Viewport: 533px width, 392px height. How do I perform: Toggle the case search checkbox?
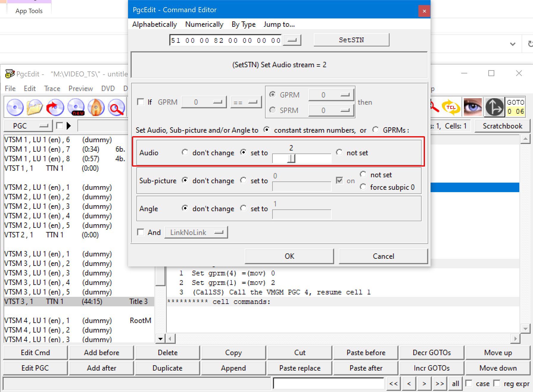[469, 383]
